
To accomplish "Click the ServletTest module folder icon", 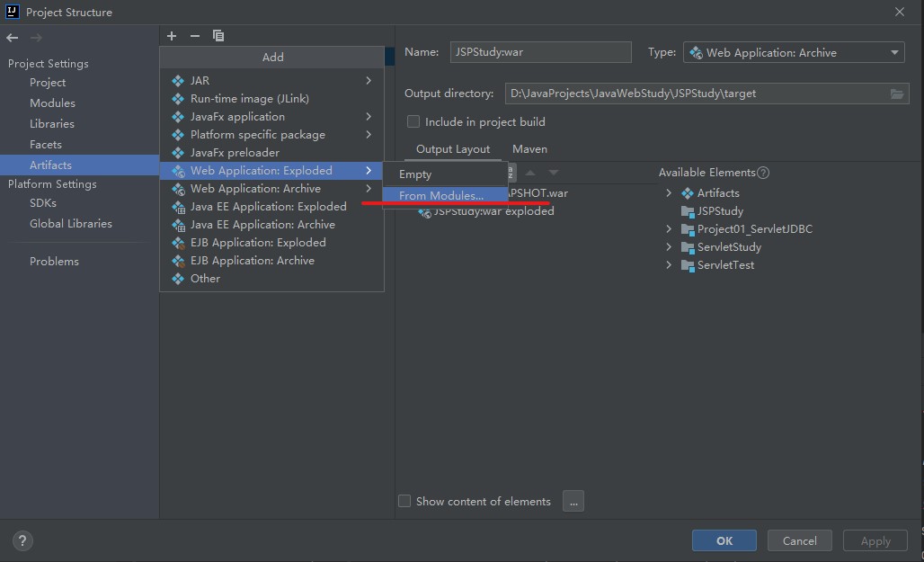I will (x=688, y=265).
